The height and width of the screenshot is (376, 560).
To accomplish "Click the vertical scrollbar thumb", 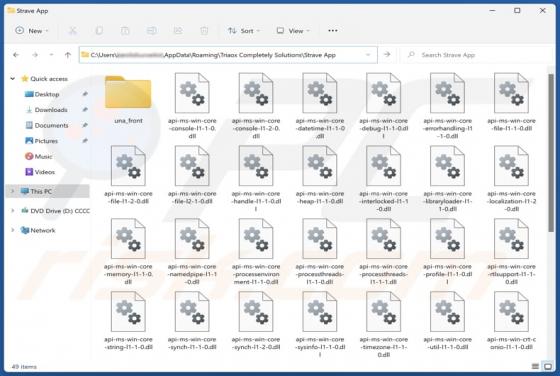I will (551, 153).
